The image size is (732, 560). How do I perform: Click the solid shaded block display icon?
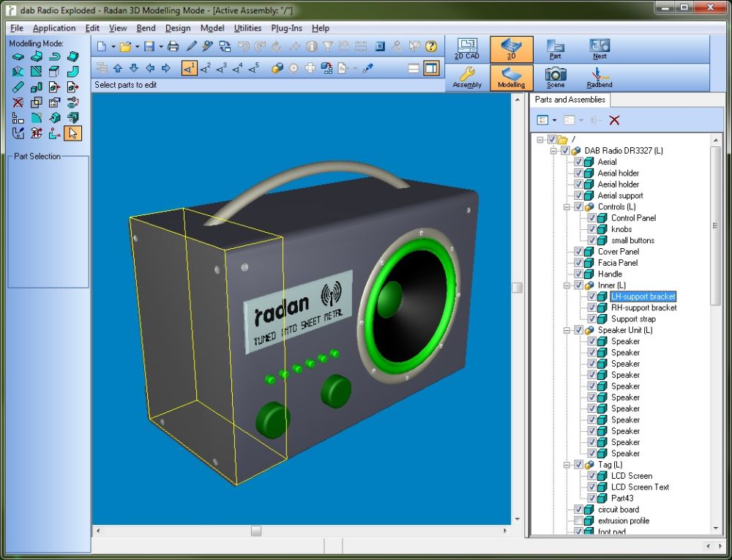277,68
